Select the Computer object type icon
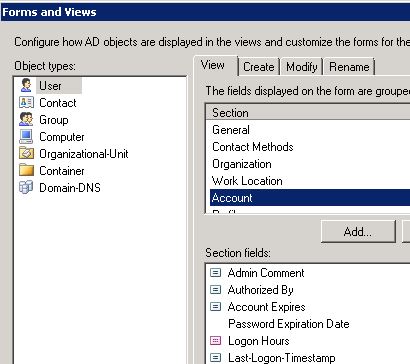 pos(26,136)
